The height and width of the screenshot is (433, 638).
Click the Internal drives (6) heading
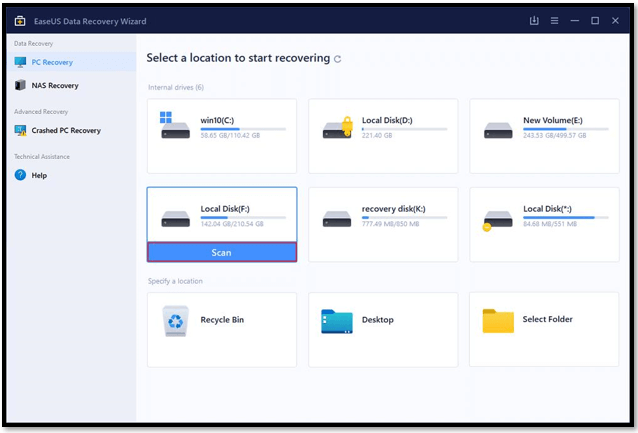click(x=176, y=87)
